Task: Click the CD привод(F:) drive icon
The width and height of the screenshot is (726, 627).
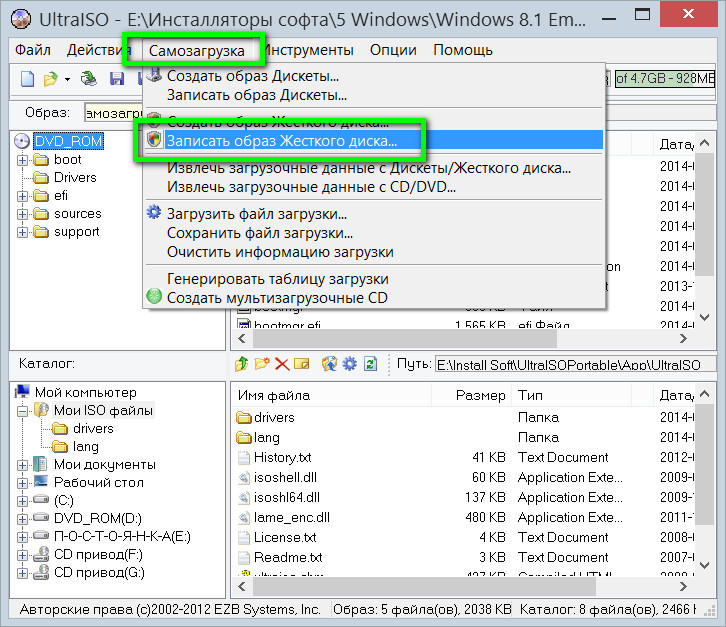Action: (41, 554)
